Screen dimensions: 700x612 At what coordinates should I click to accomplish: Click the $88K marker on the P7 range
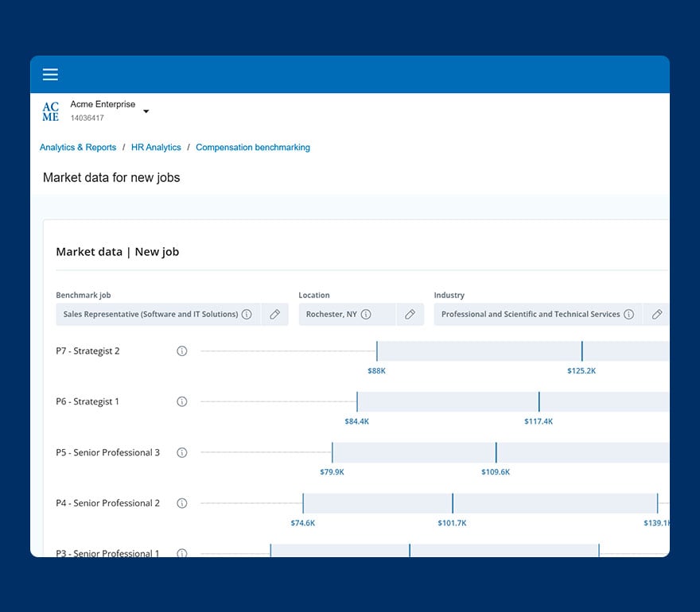[x=376, y=351]
